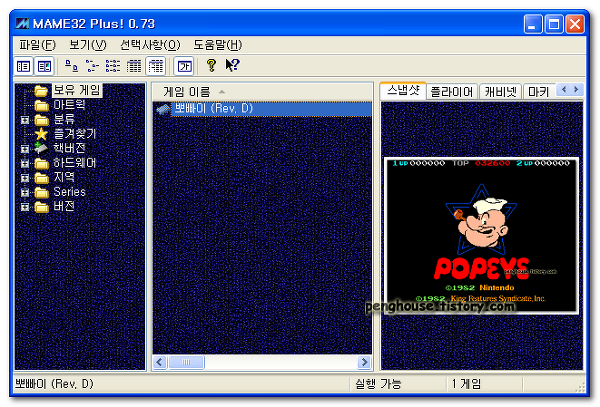
Task: Open the 파일(F) menu
Action: pos(38,45)
